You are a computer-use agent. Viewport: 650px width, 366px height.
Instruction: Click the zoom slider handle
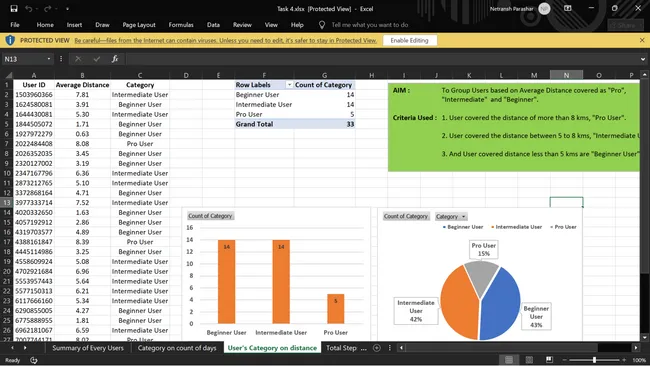coord(594,360)
